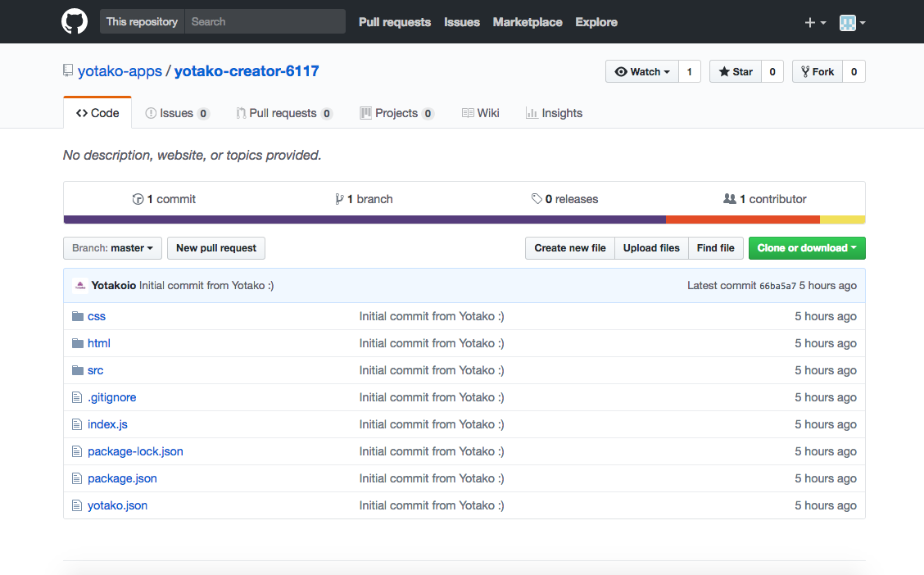
Task: Open the yotako.json file
Action: (x=117, y=506)
